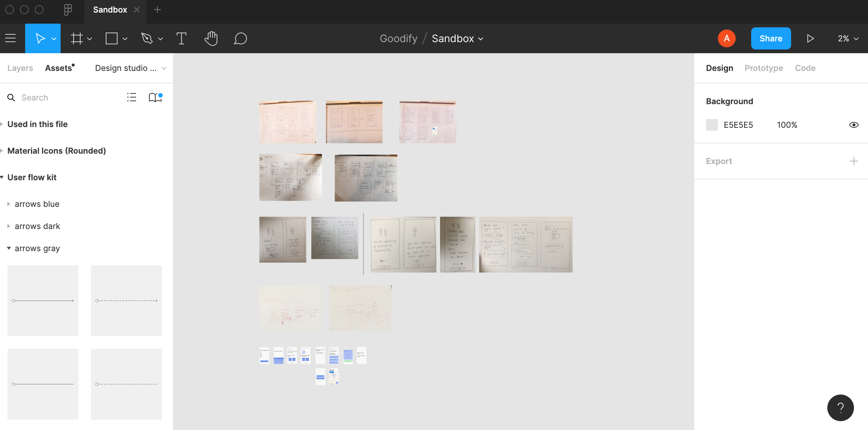Viewport: 868px width, 430px height.
Task: Select the Rectangle shape tool
Action: 111,38
